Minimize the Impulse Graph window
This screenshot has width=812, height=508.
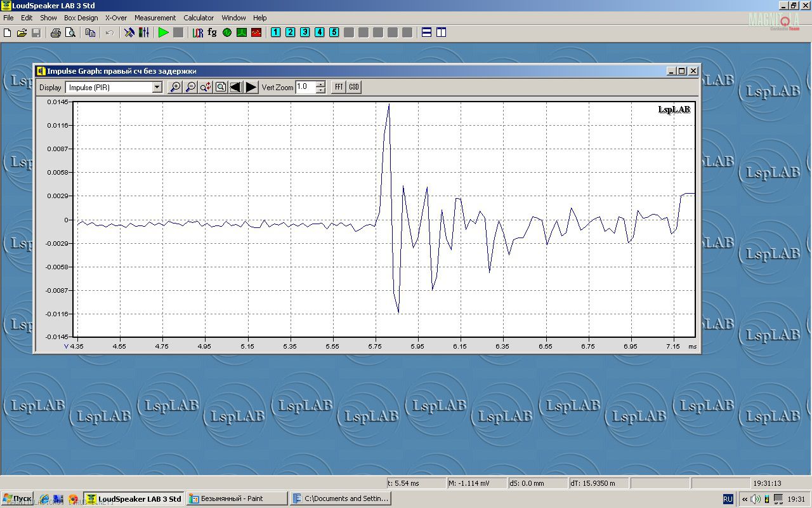(x=671, y=71)
